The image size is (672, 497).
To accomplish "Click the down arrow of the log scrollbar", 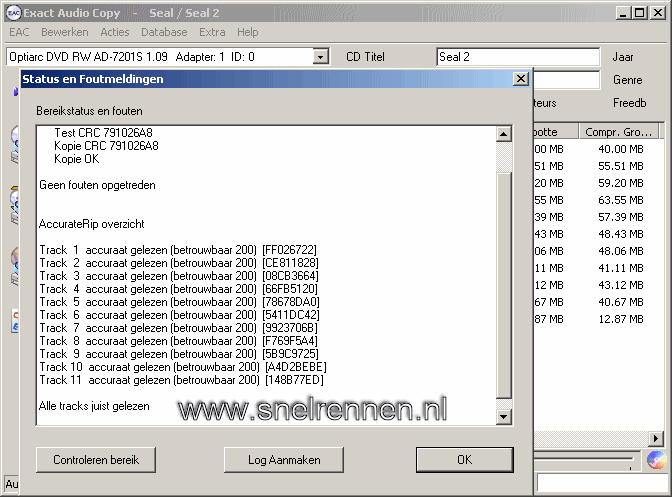I will [504, 416].
